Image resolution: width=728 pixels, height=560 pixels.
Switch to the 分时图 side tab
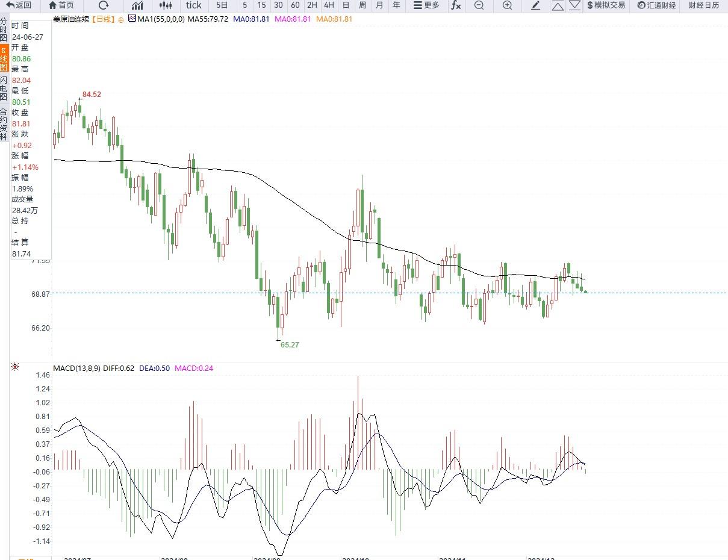[x=4, y=30]
